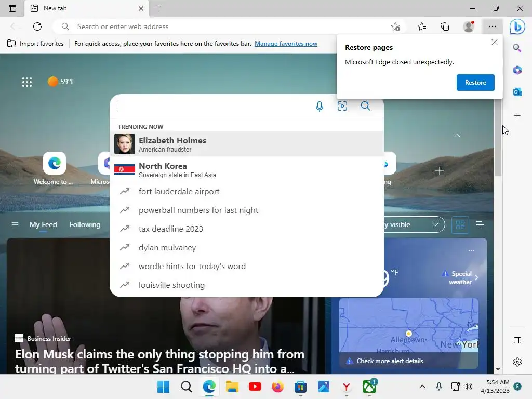Add a sidebar app with plus
Image resolution: width=532 pixels, height=399 pixels.
(x=517, y=116)
